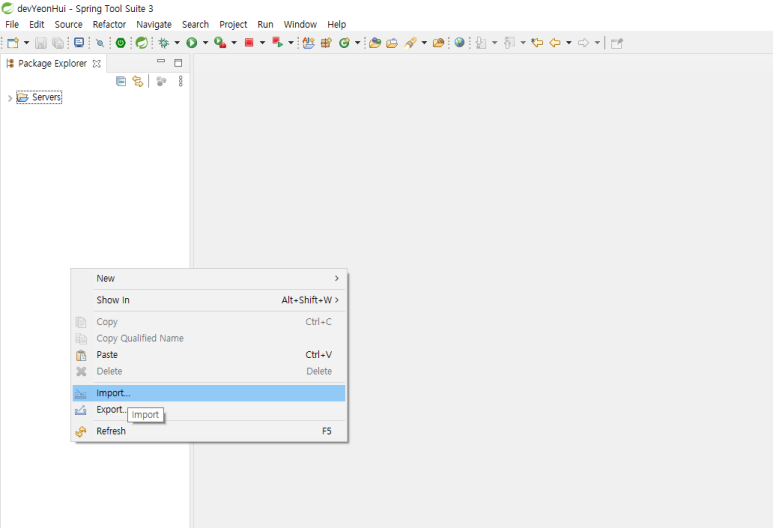Click the skip breakpoints icon
Viewport: 773px width, 528px height.
pos(100,43)
